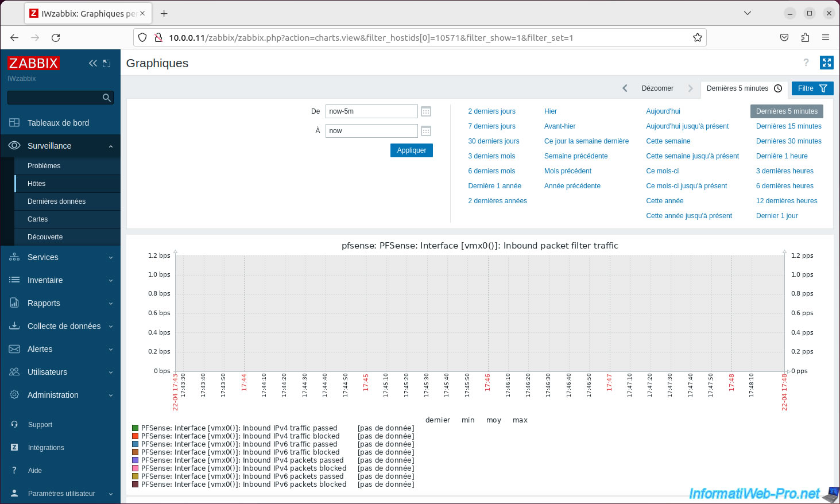This screenshot has width=840, height=504.
Task: Click the kiosk mode fullscreen icon
Action: (827, 63)
